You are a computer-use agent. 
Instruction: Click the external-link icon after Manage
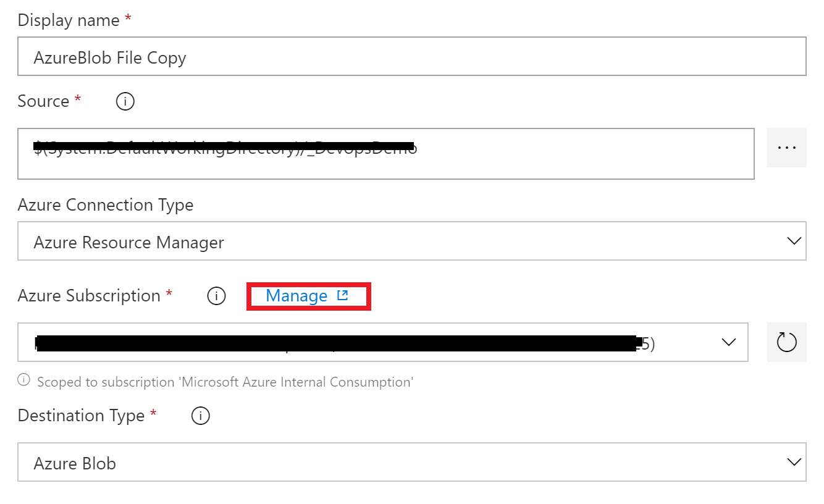(x=343, y=296)
